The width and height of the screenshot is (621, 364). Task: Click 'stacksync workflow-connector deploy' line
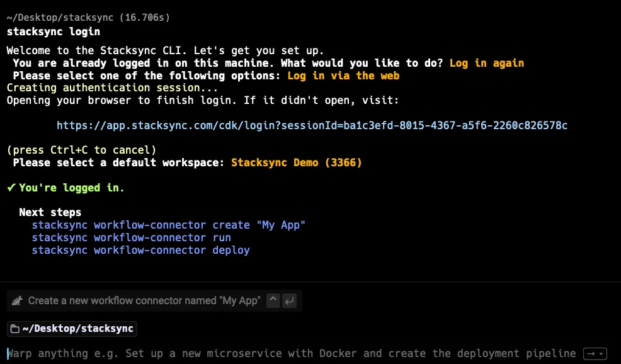(x=141, y=250)
